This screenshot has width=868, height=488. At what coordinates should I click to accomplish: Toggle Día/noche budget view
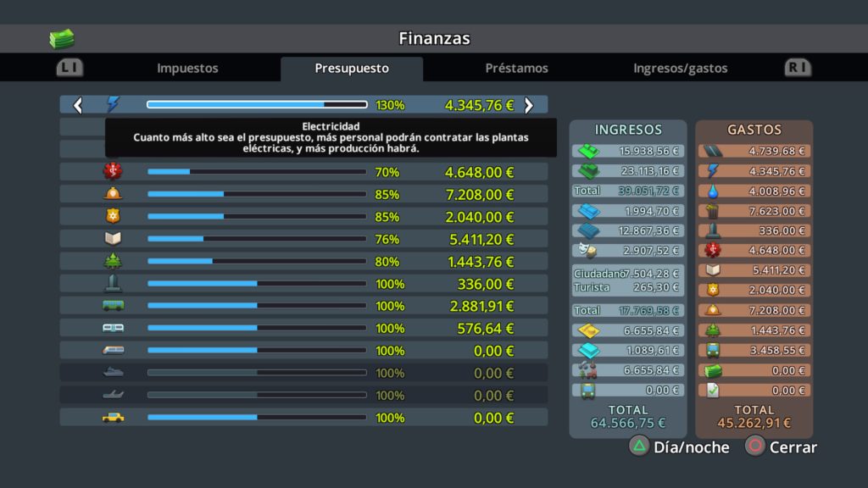click(x=679, y=447)
